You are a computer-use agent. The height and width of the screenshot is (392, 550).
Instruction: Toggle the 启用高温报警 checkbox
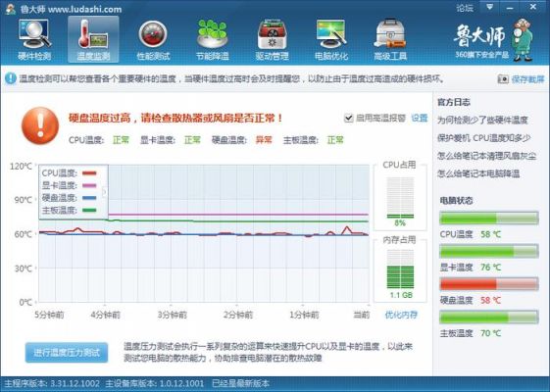coord(348,119)
